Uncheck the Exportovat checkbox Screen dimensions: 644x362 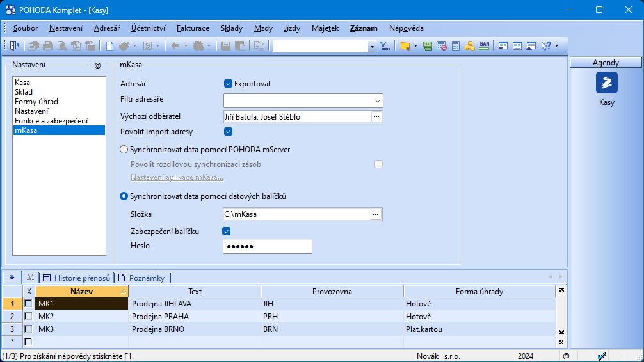coord(228,83)
